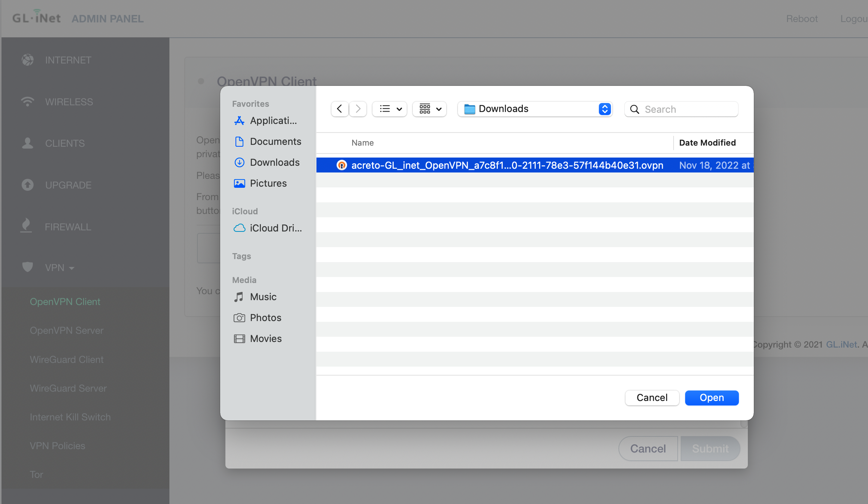Click the OpenVPN file icon
This screenshot has width=868, height=504.
(341, 165)
